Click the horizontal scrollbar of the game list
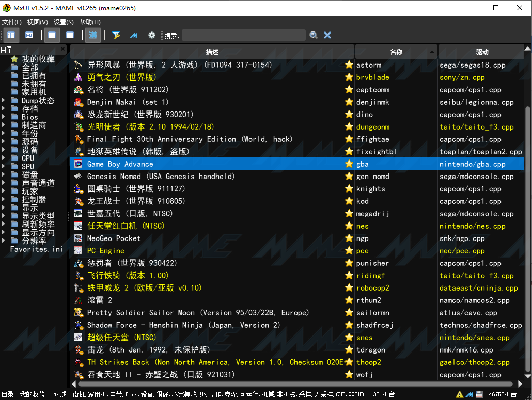Viewport: 532px width, 400px height. pyautogui.click(x=295, y=384)
